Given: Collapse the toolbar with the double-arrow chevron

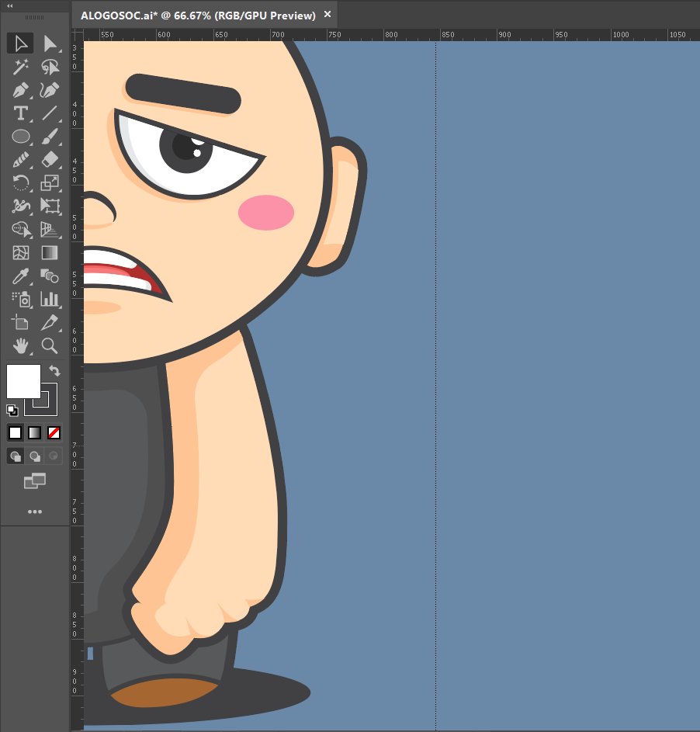Looking at the screenshot, I should point(8,6).
